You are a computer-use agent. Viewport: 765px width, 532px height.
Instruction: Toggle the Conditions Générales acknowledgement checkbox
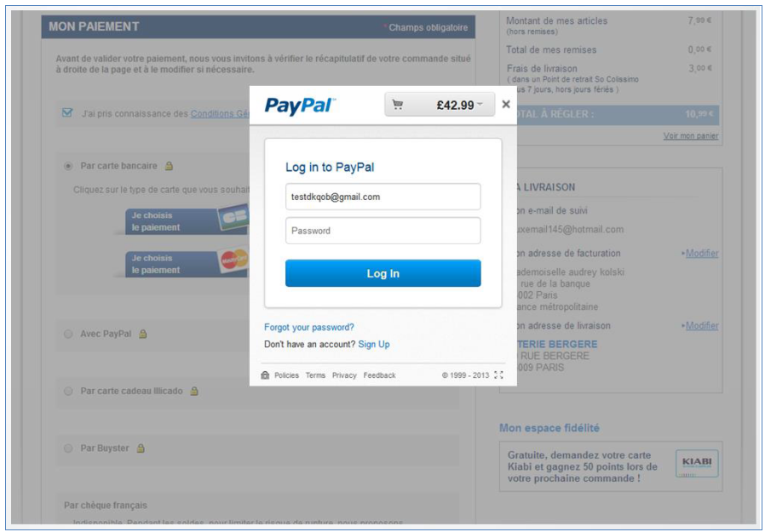coord(67,113)
